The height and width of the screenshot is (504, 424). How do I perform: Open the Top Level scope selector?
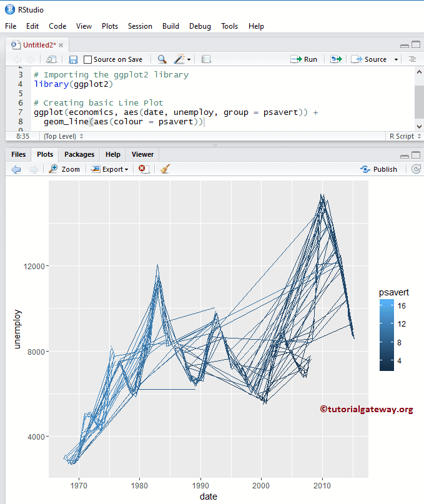(x=63, y=136)
